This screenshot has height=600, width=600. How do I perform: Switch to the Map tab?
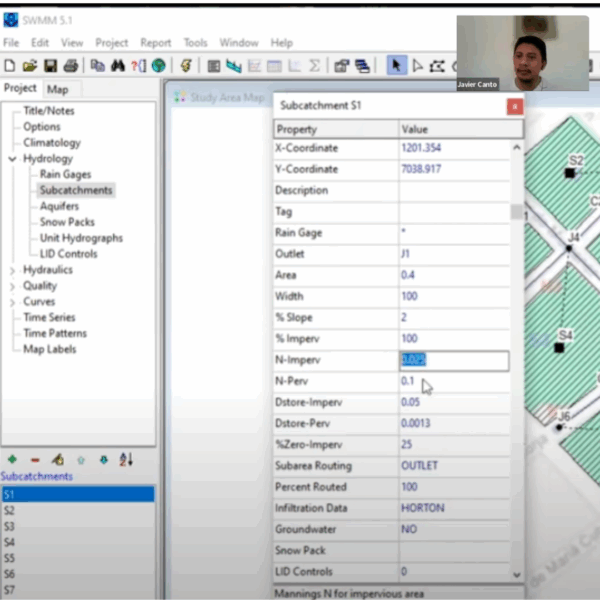click(x=58, y=89)
